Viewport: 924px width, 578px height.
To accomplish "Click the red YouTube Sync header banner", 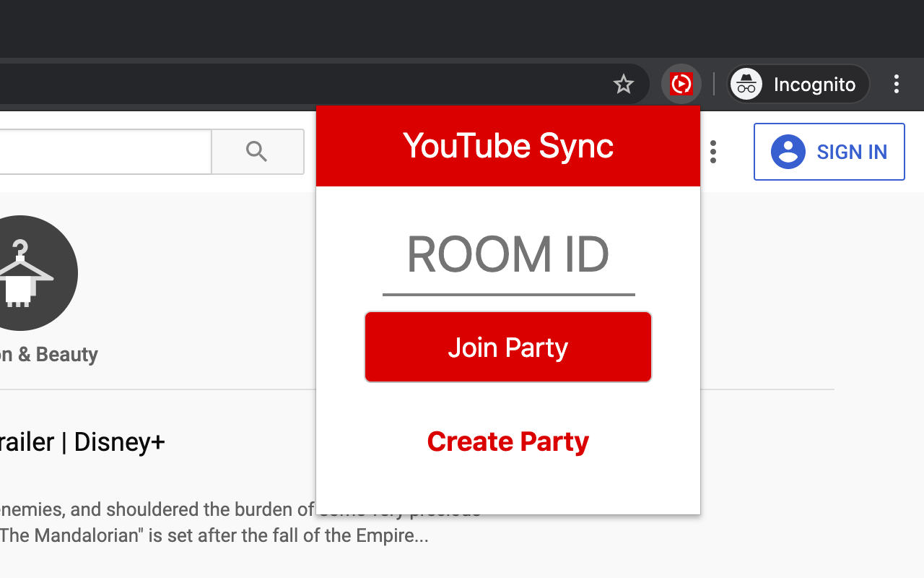I will pos(507,146).
